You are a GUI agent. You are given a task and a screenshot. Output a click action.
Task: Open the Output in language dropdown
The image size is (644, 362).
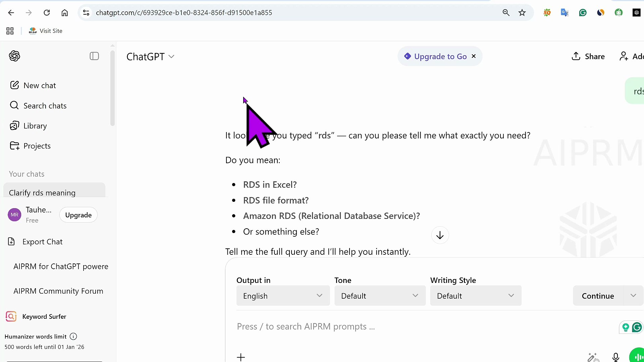tap(283, 296)
